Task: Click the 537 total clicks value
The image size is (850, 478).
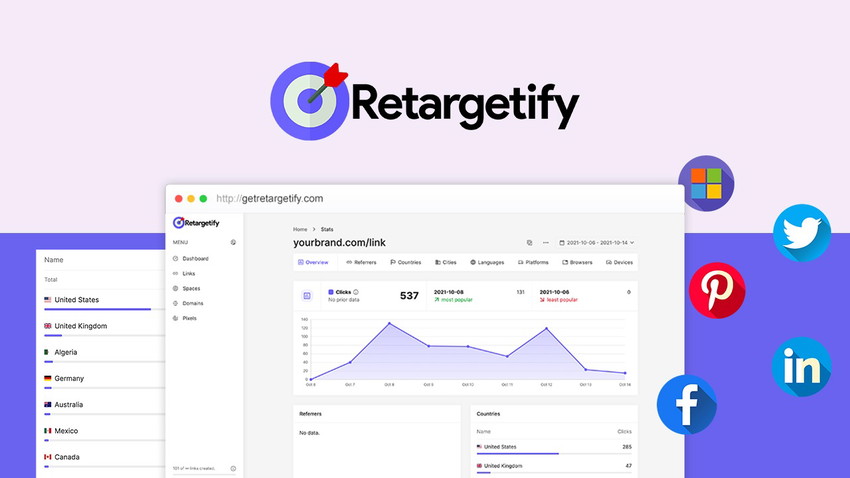Action: (x=409, y=296)
